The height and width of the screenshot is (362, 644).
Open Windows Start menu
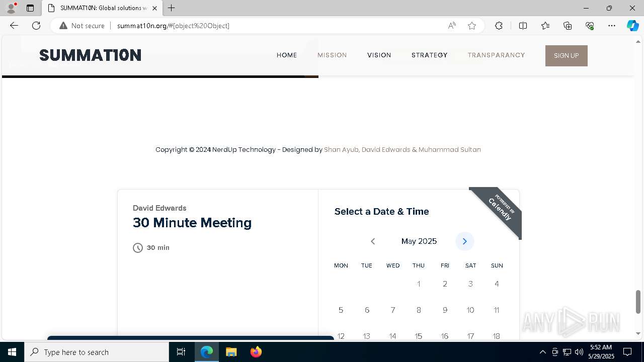(x=12, y=352)
